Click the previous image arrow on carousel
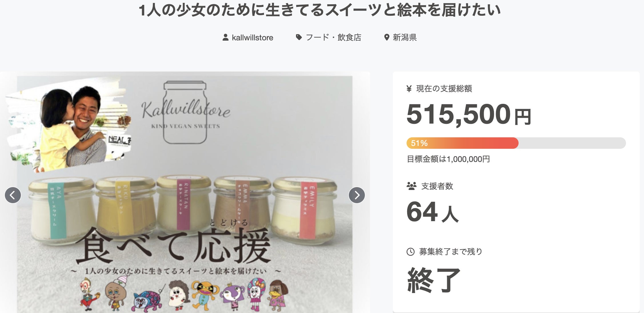Screen dimensions: 644x313 coord(13,195)
